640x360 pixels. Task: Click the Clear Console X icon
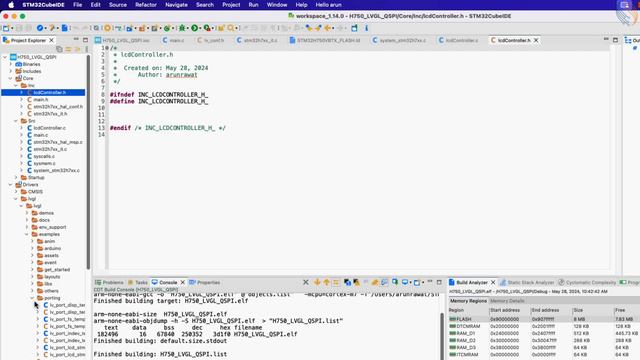[x=305, y=282]
